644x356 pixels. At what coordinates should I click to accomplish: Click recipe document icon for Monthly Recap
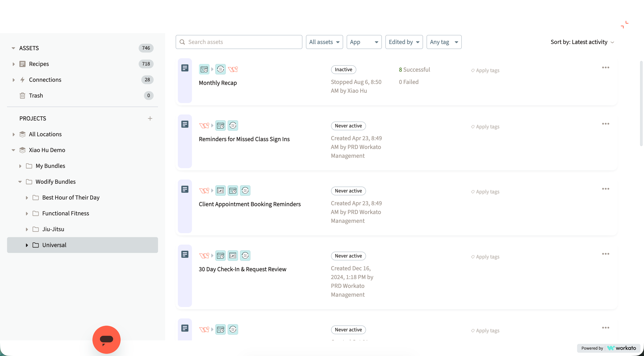coord(185,68)
